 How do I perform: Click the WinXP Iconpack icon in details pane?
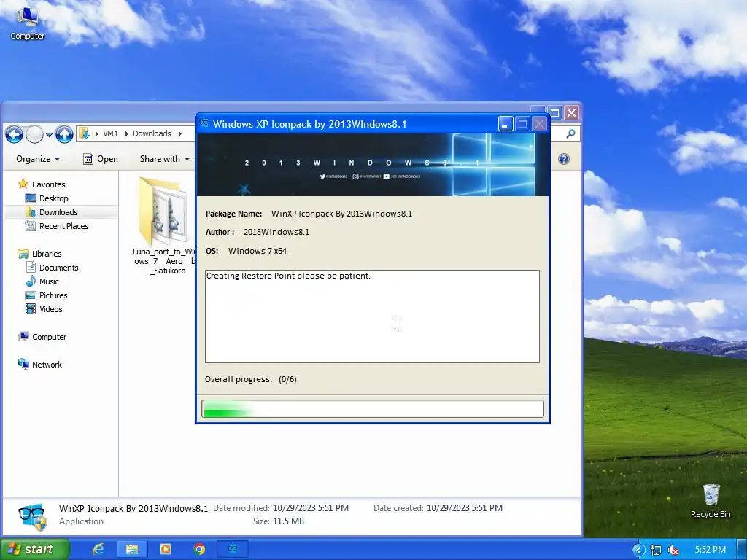tap(33, 516)
